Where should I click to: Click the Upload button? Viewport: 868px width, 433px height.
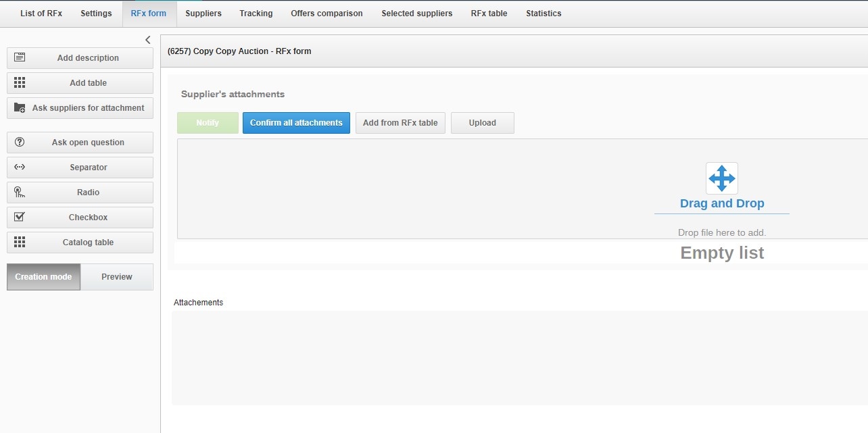[483, 123]
